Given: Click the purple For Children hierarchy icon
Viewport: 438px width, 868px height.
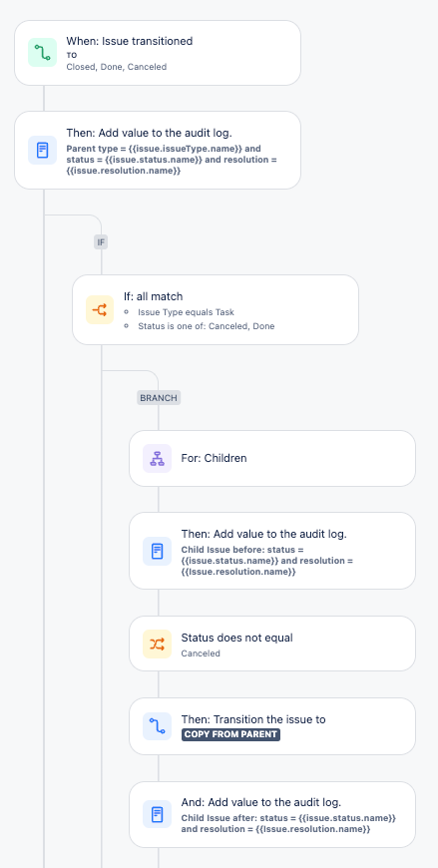Looking at the screenshot, I should (158, 458).
